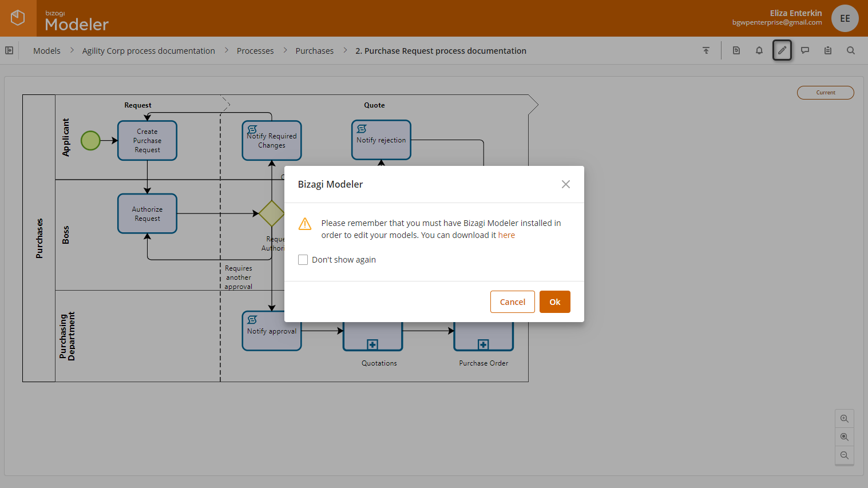Click the Quotations subprocess plus marker
The width and height of the screenshot is (868, 488).
coord(372,344)
